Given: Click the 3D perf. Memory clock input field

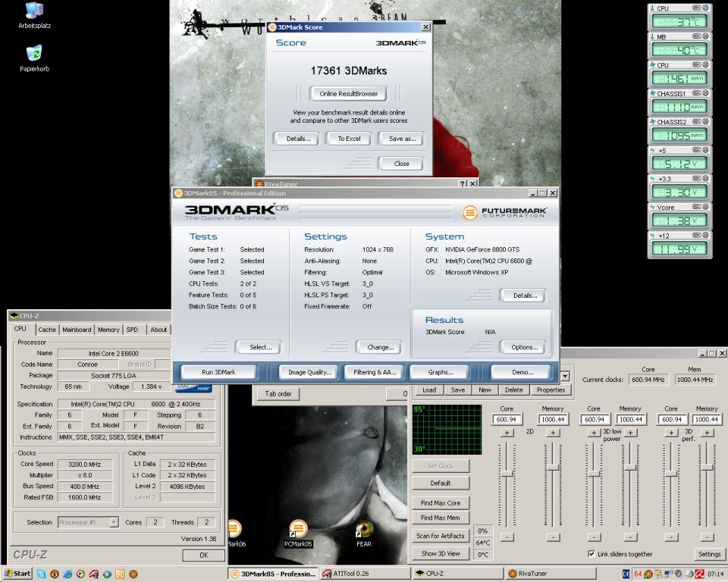Looking at the screenshot, I should pyautogui.click(x=707, y=420).
